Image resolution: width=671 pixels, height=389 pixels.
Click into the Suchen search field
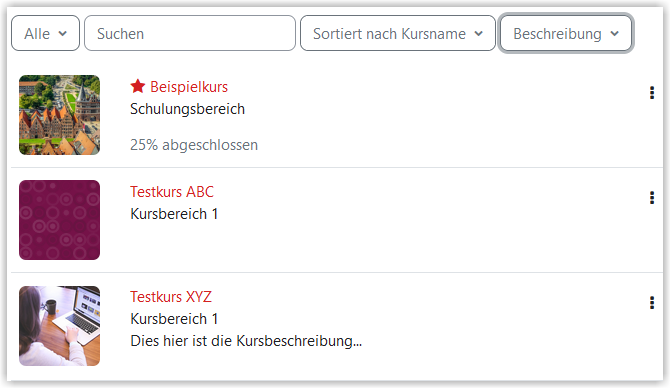tap(190, 33)
